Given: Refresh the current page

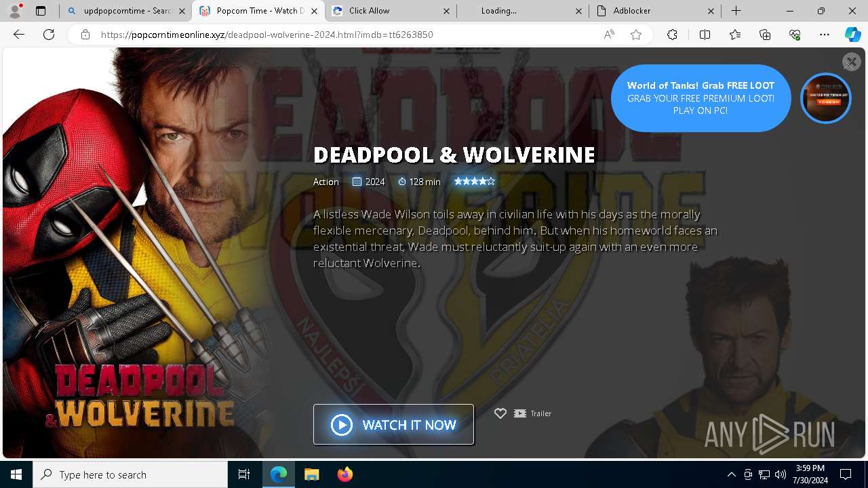Looking at the screenshot, I should pyautogui.click(x=49, y=35).
